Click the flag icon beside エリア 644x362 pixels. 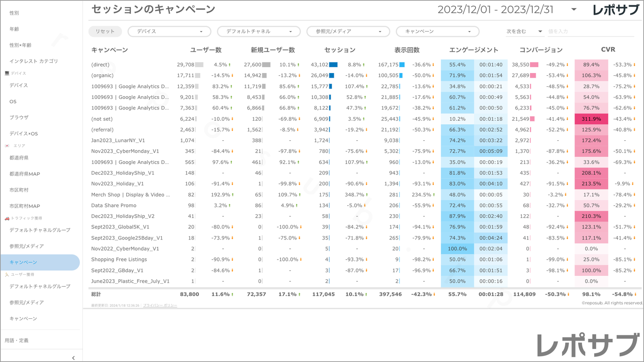pyautogui.click(x=7, y=146)
